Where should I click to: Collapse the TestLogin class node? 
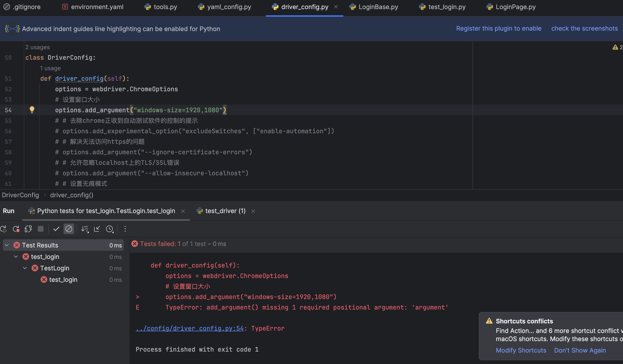point(25,268)
